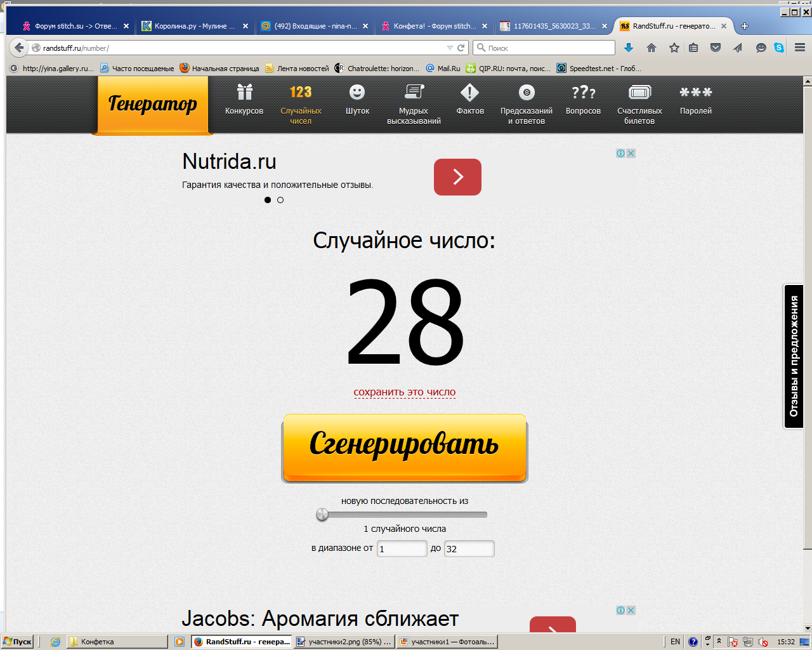Expand the address bar history dropdown
Image resolution: width=812 pixels, height=650 pixels.
point(450,48)
